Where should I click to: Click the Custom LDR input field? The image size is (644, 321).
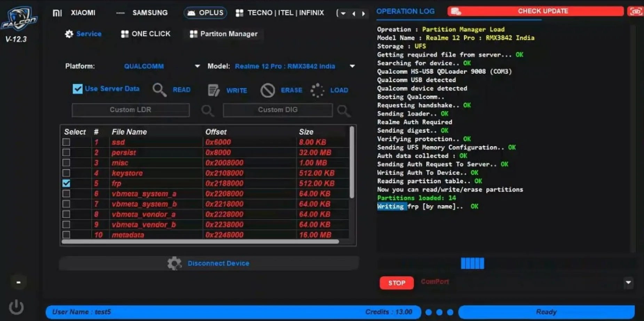pos(130,110)
